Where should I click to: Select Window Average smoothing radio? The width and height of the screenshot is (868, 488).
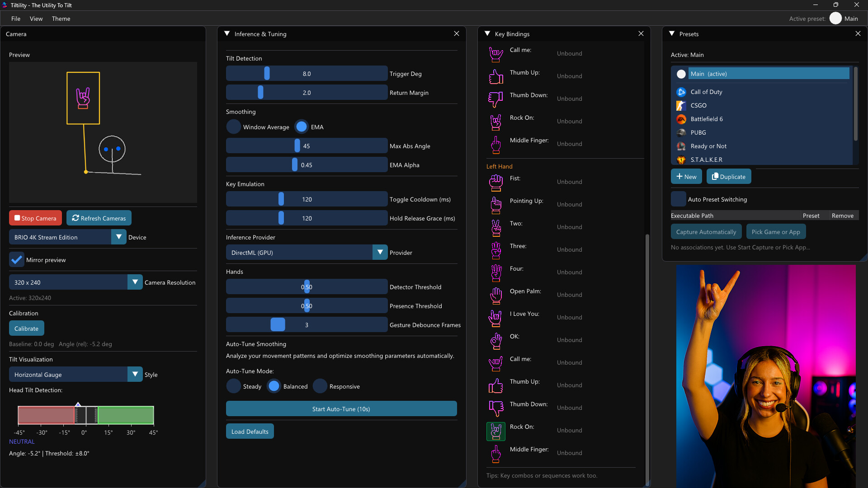point(234,127)
